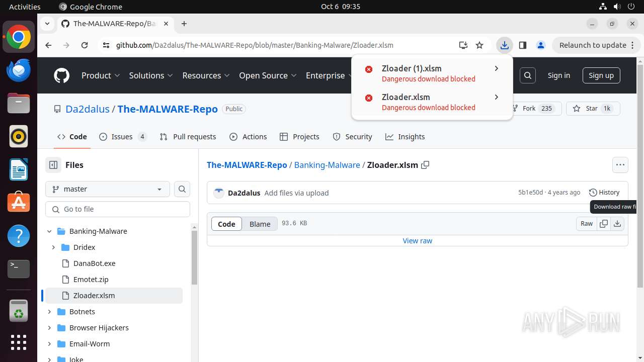Click the Sign in link

(559, 75)
